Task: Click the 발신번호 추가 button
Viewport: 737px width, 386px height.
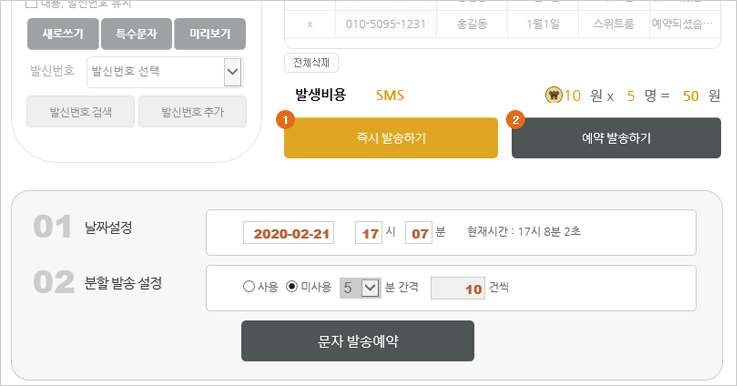Action: coord(193,111)
